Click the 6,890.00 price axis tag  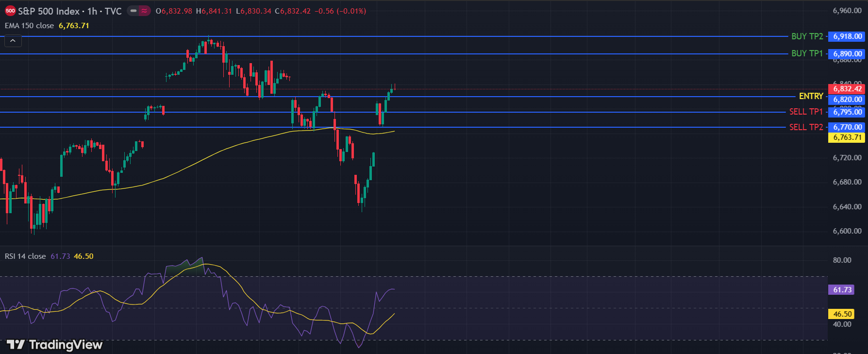click(x=847, y=54)
